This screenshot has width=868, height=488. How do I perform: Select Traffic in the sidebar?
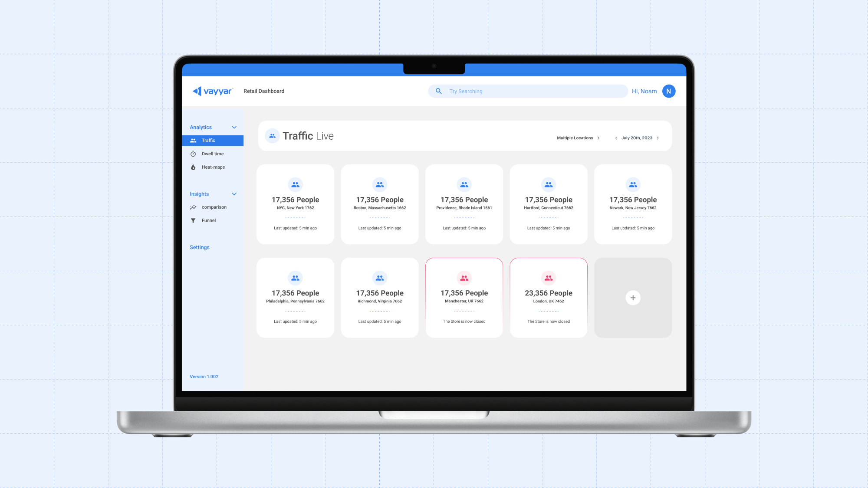(213, 141)
